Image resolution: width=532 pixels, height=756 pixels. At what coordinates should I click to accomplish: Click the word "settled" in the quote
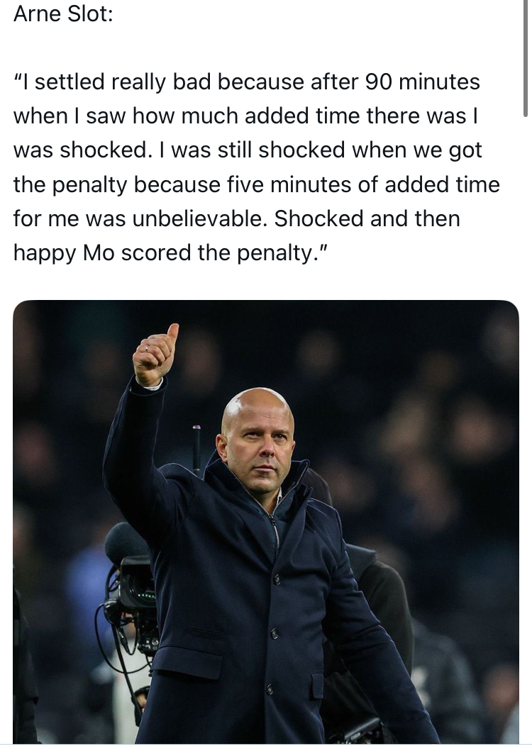tap(70, 82)
